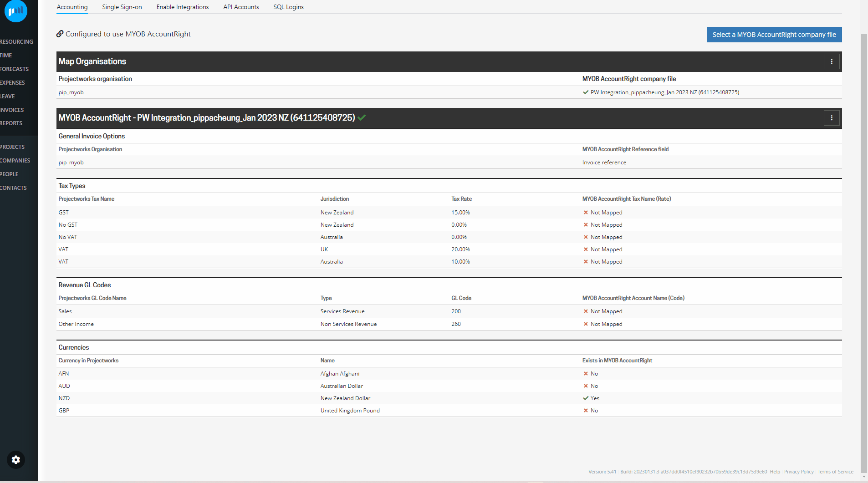
Task: Navigate to Companies in the sidebar
Action: [15, 160]
